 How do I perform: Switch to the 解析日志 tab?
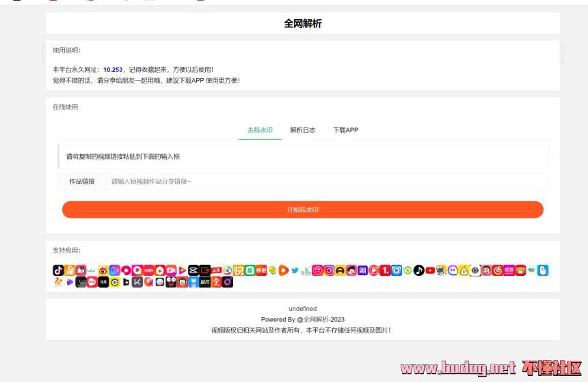tap(302, 130)
